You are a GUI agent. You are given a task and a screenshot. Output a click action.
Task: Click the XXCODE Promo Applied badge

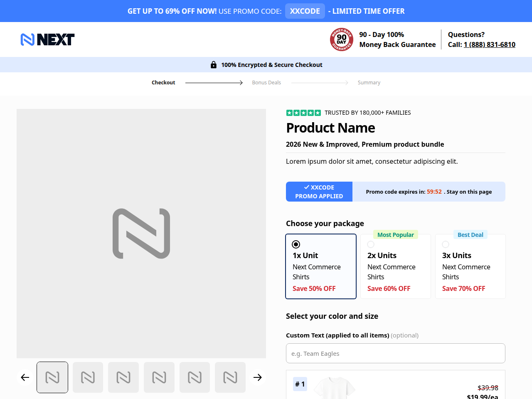(319, 192)
